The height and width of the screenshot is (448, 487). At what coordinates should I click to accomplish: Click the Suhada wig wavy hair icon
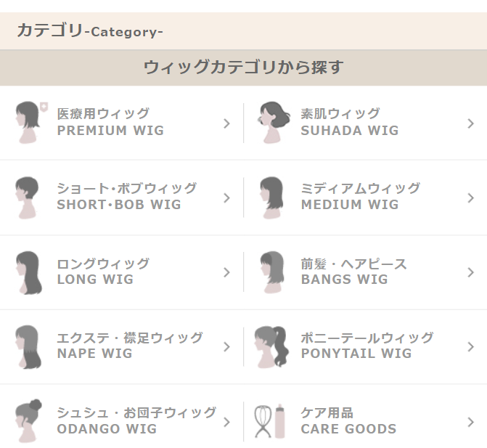pos(274,123)
